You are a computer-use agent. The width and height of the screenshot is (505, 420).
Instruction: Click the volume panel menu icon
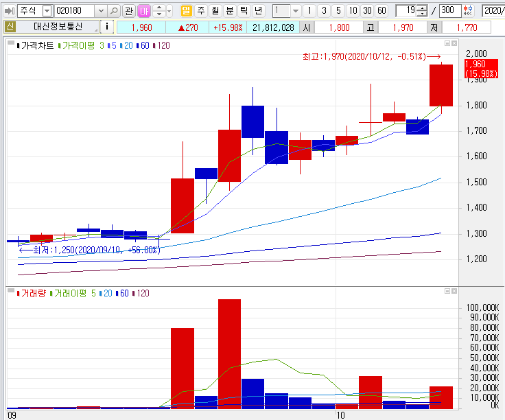(x=11, y=290)
